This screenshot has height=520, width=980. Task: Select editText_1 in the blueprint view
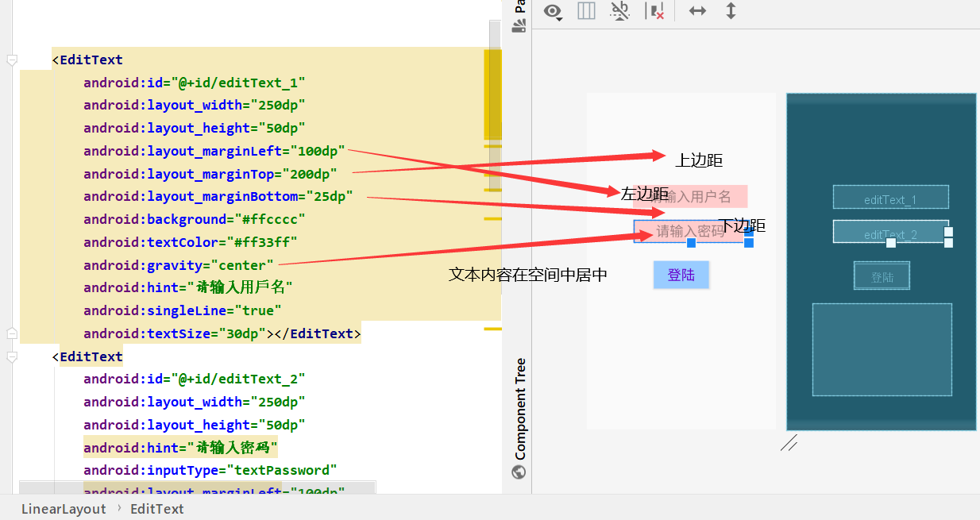point(890,198)
